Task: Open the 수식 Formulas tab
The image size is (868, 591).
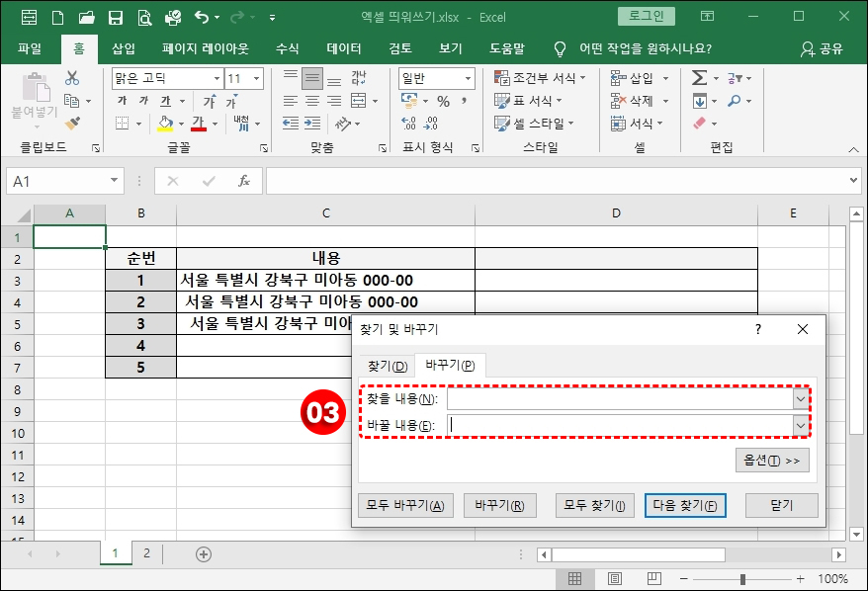Action: click(x=288, y=48)
